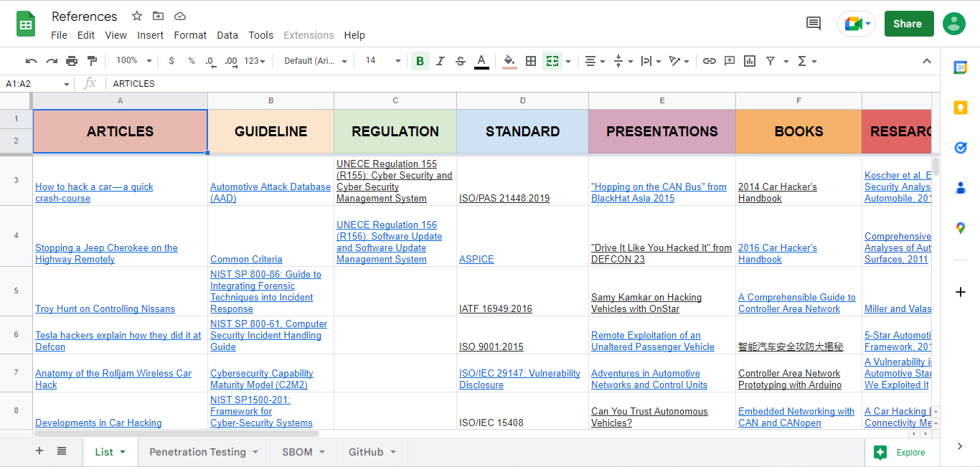Viewport: 980px width, 467px height.
Task: Open the Data menu
Action: point(227,35)
